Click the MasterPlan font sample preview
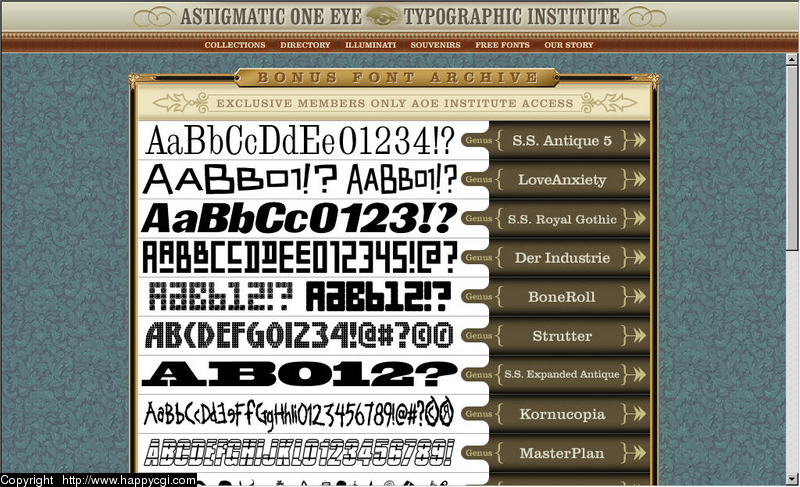Viewport: 800px width, 487px height. pos(299,452)
